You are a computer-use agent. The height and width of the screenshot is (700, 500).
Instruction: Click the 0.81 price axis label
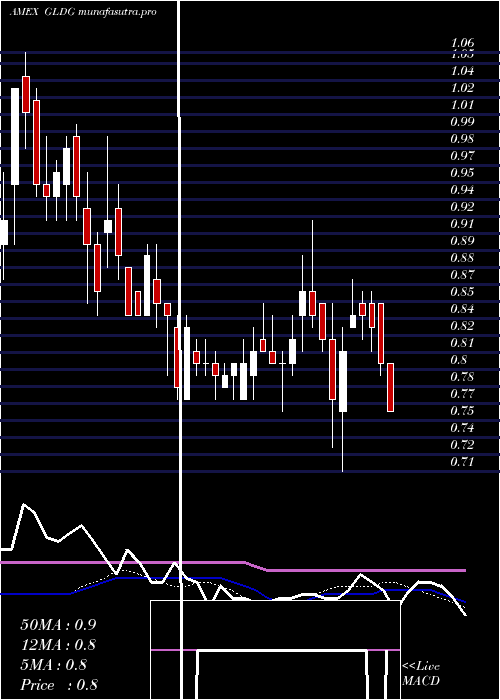point(462,343)
